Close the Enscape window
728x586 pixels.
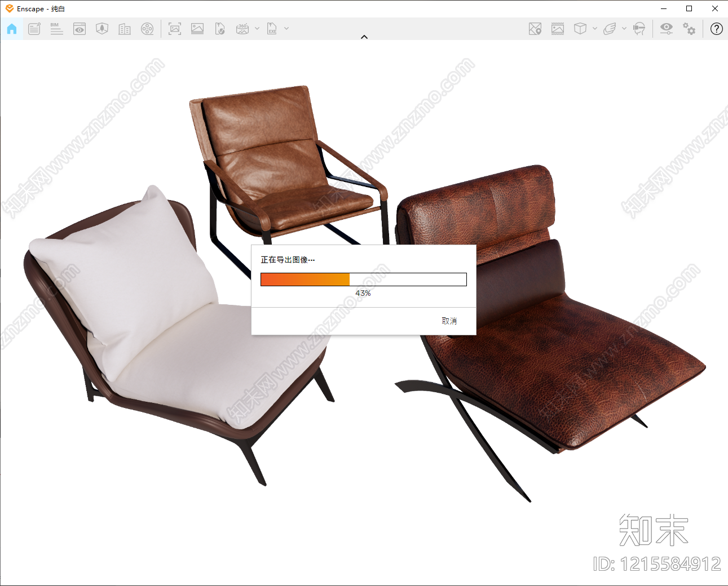pyautogui.click(x=715, y=8)
